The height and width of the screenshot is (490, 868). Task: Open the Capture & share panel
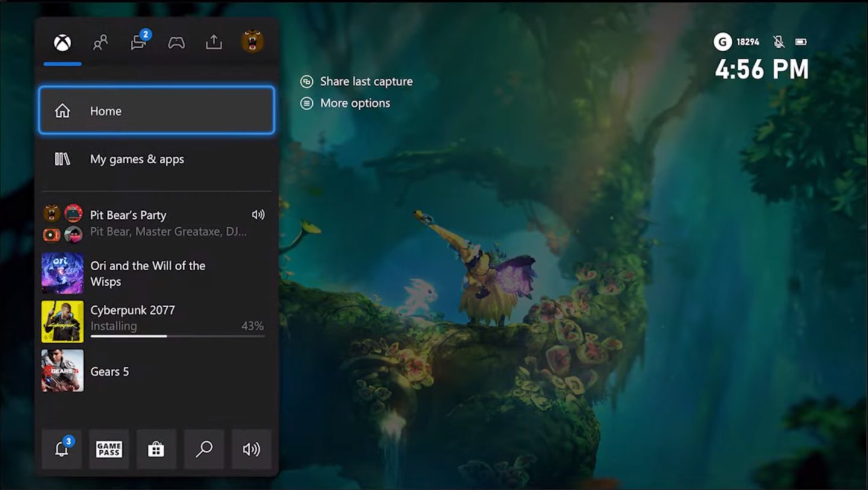[x=213, y=42]
